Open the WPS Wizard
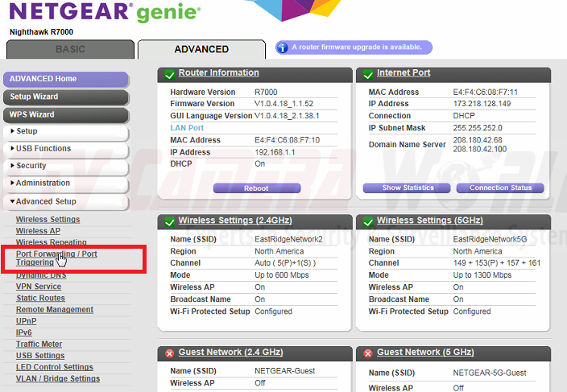This screenshot has width=567, height=392. [66, 114]
